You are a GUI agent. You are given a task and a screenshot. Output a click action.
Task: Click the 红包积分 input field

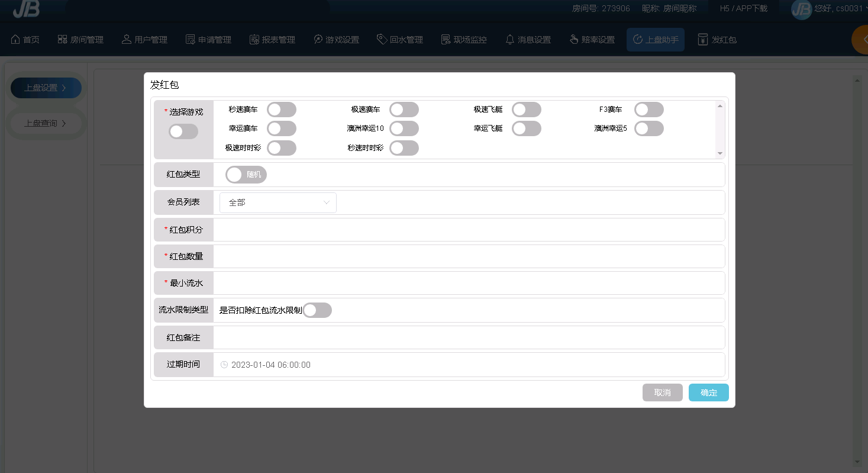coord(468,230)
